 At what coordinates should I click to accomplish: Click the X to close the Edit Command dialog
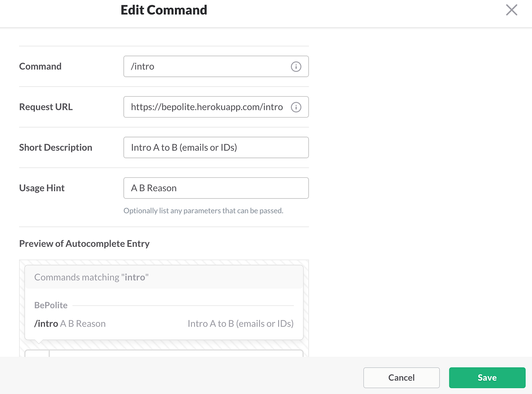point(511,10)
